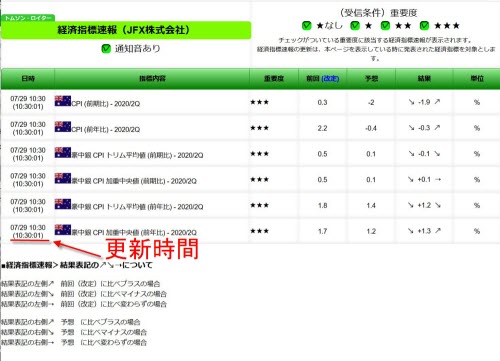
Task: Click result value -0.1
Action: pos(424,154)
